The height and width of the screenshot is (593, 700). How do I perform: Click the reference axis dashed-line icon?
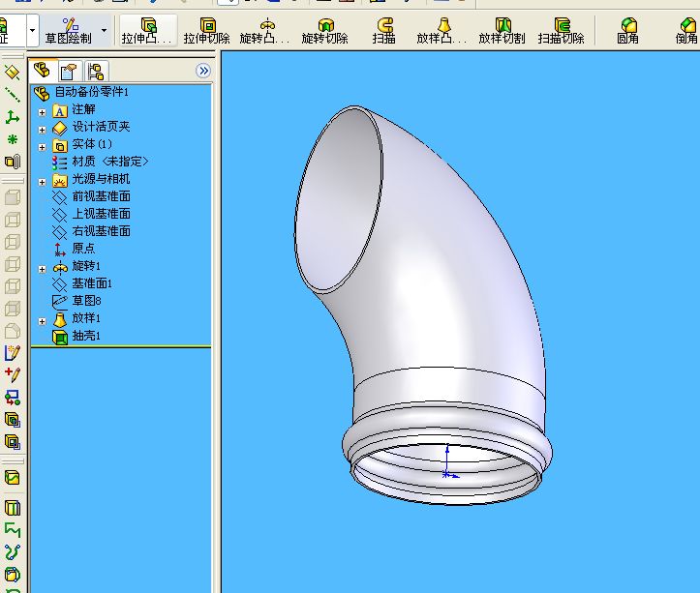tap(12, 95)
